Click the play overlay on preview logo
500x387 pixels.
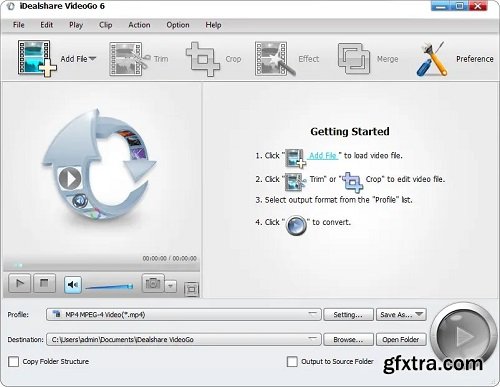[x=70, y=179]
